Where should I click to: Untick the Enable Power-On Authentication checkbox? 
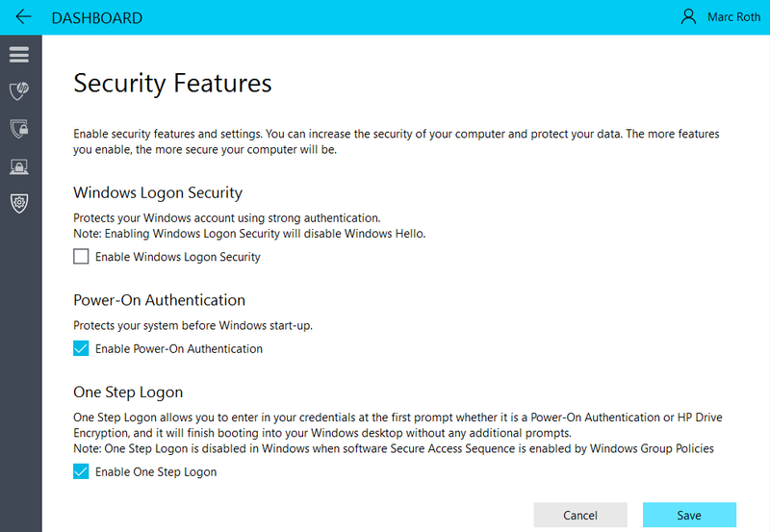click(81, 348)
